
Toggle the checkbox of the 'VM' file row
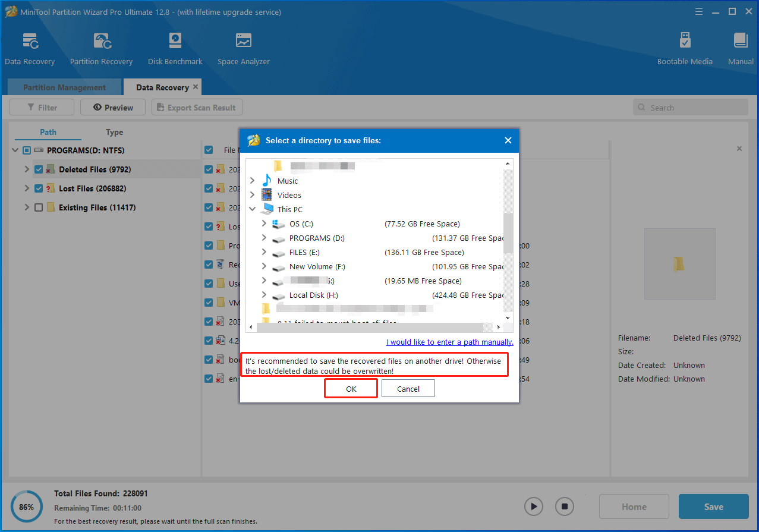point(209,303)
